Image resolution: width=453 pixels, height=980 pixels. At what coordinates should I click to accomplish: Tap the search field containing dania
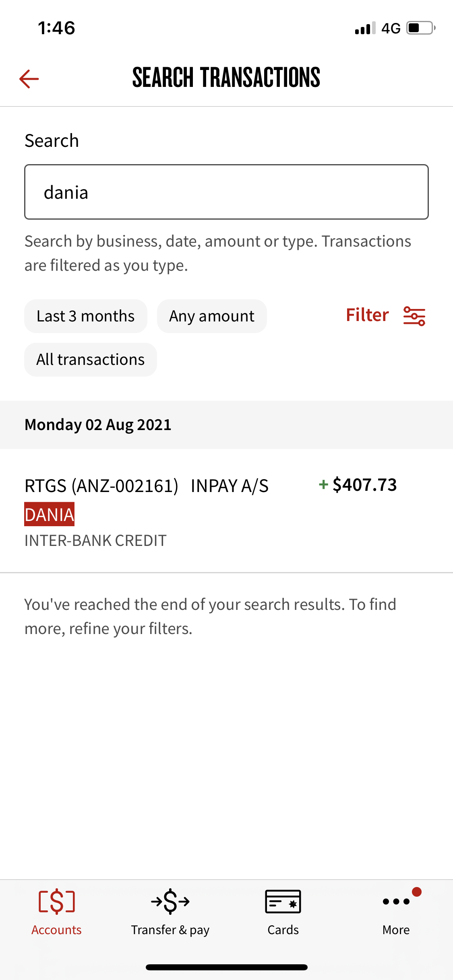pos(226,192)
